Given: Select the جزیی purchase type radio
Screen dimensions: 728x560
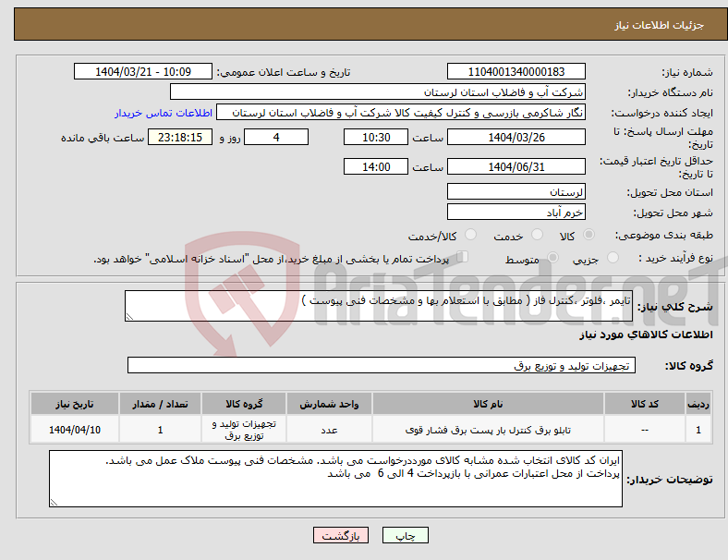Looking at the screenshot, I should [613, 257].
